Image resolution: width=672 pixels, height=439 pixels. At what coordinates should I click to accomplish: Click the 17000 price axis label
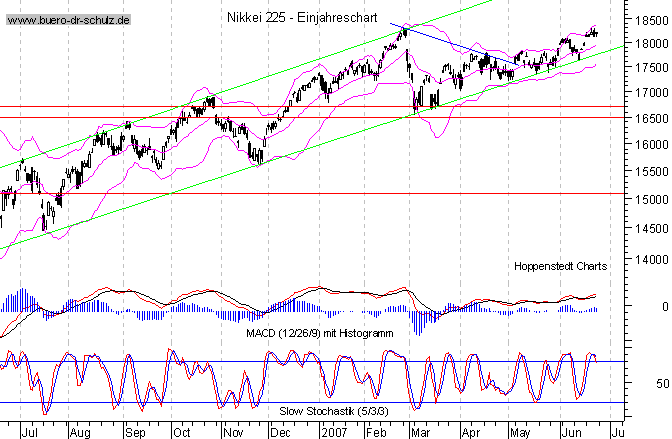point(651,93)
